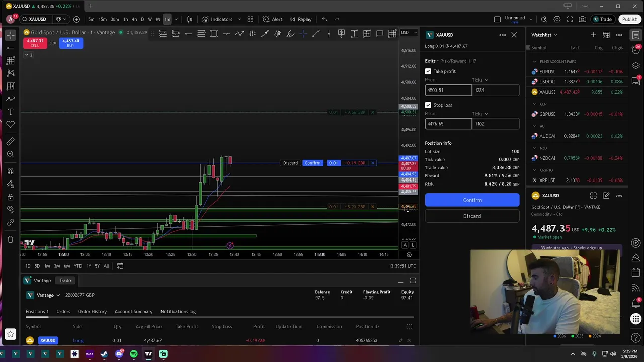Open the Watchlist name dropdown
Image resolution: width=644 pixels, height=362 pixels.
(x=544, y=35)
